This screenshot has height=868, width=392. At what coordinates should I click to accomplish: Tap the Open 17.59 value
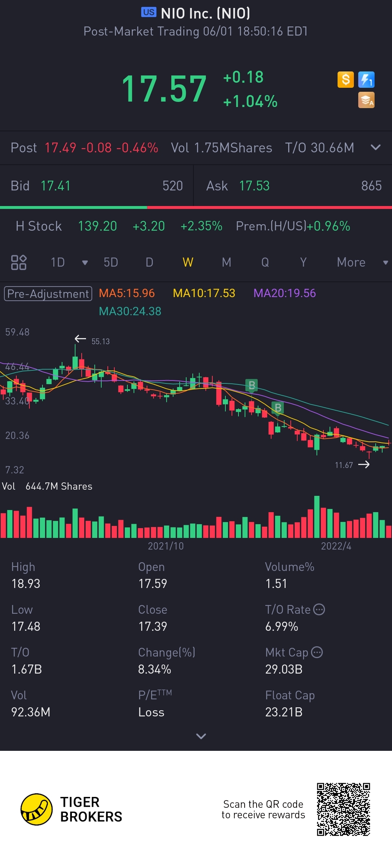pyautogui.click(x=152, y=584)
